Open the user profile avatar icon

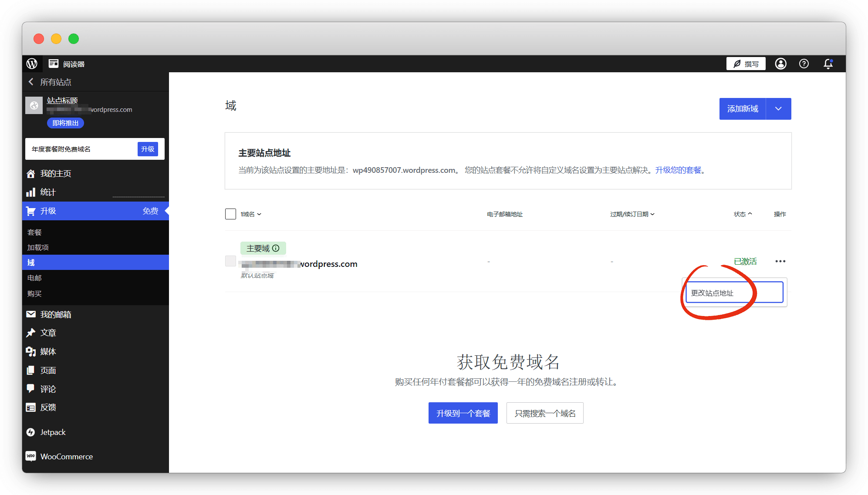780,64
